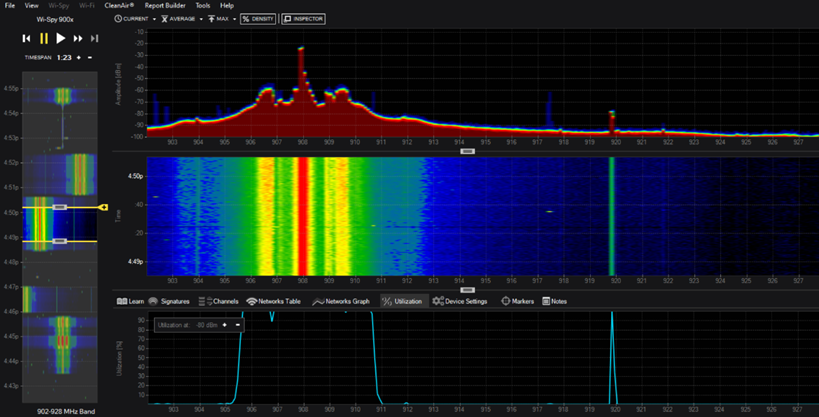The width and height of the screenshot is (819, 417).
Task: Click the Wi-Spy 900x device label
Action: coord(55,20)
